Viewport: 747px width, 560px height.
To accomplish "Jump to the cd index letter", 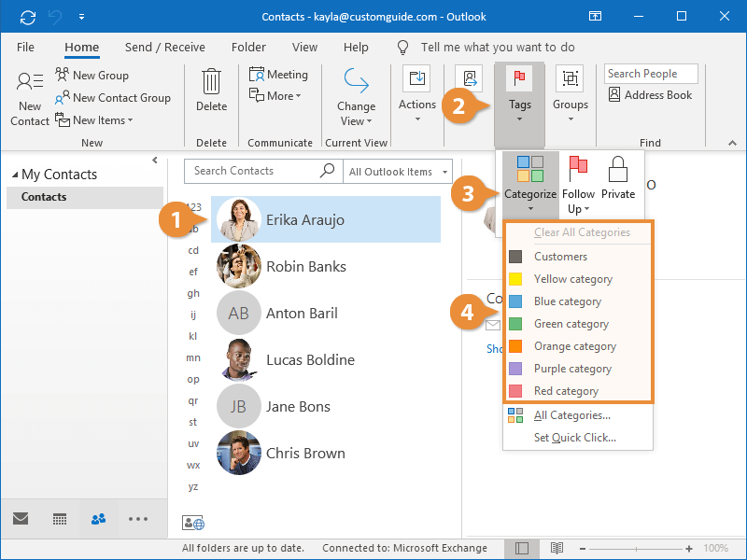I will 193,250.
